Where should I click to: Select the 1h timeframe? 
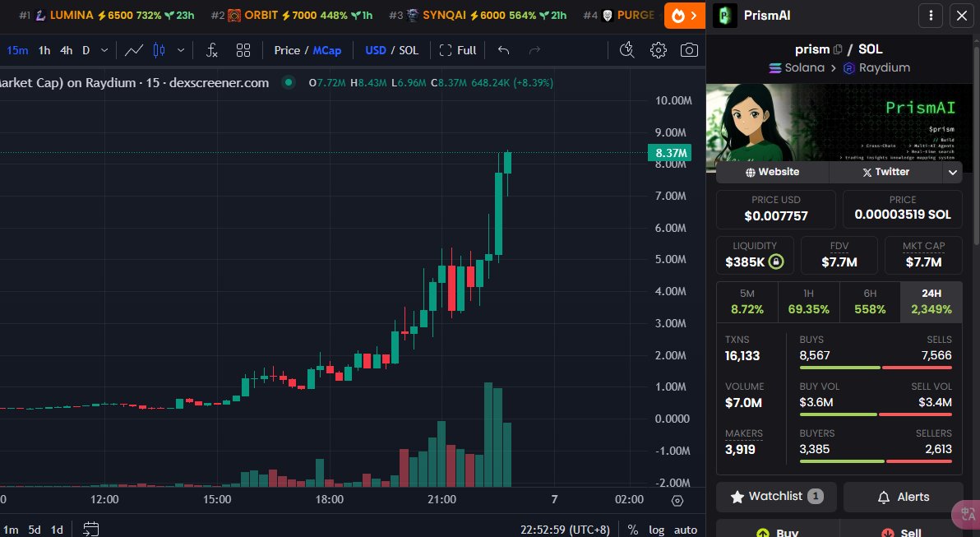(44, 50)
